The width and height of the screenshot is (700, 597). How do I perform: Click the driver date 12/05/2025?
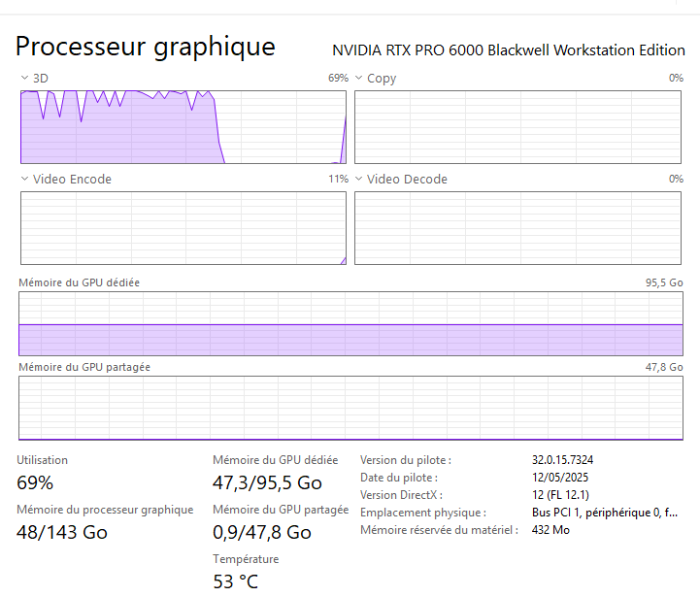560,477
